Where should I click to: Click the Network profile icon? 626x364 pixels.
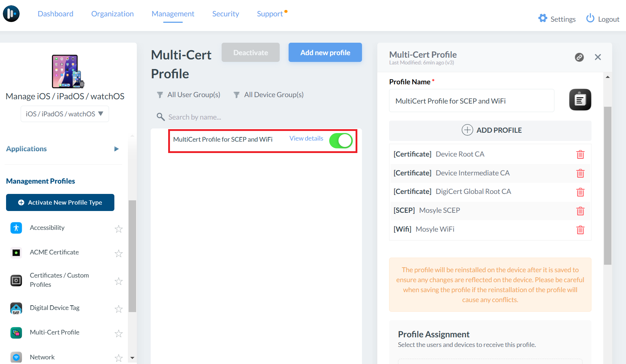[x=16, y=357]
